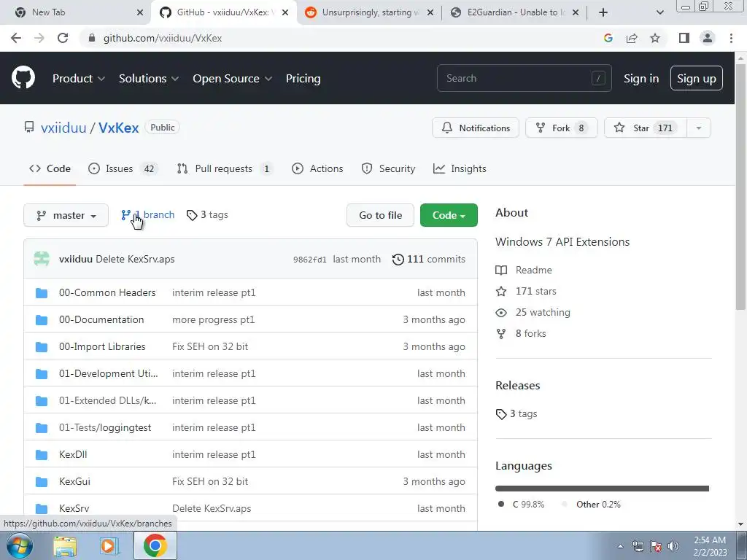This screenshot has width=747, height=560.
Task: Expand the Open Source menu
Action: [233, 79]
